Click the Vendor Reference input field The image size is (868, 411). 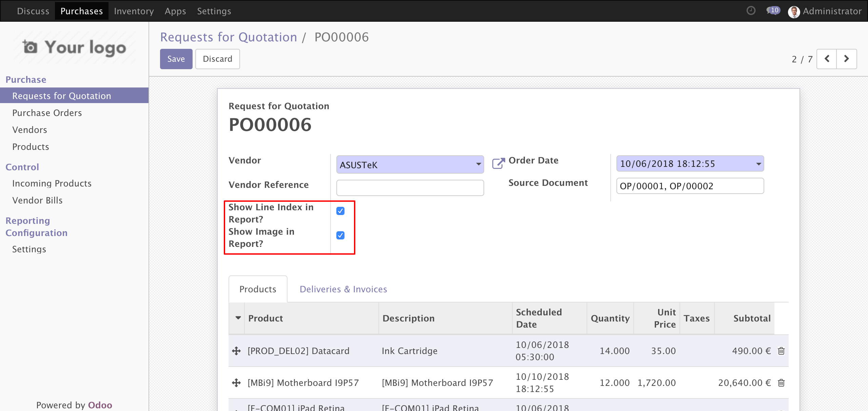tap(410, 188)
